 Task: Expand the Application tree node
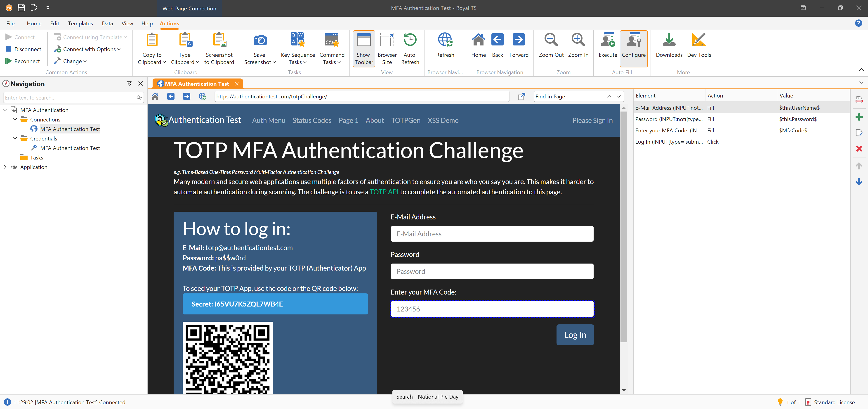5,167
